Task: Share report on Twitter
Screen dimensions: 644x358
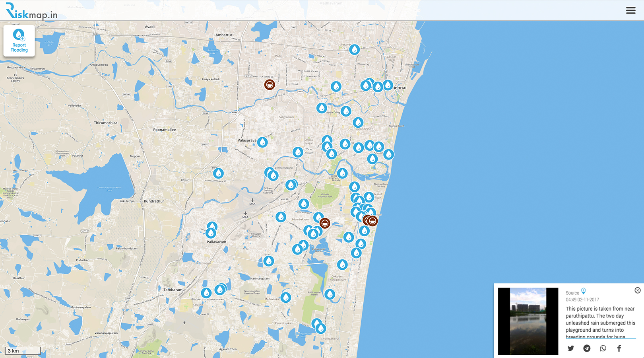Action: pos(571,348)
